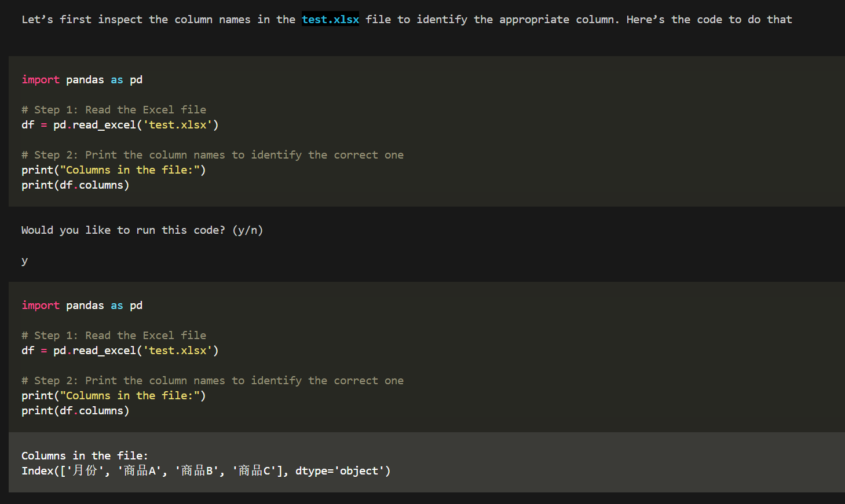Click the import keyword in the second code block

(41, 306)
